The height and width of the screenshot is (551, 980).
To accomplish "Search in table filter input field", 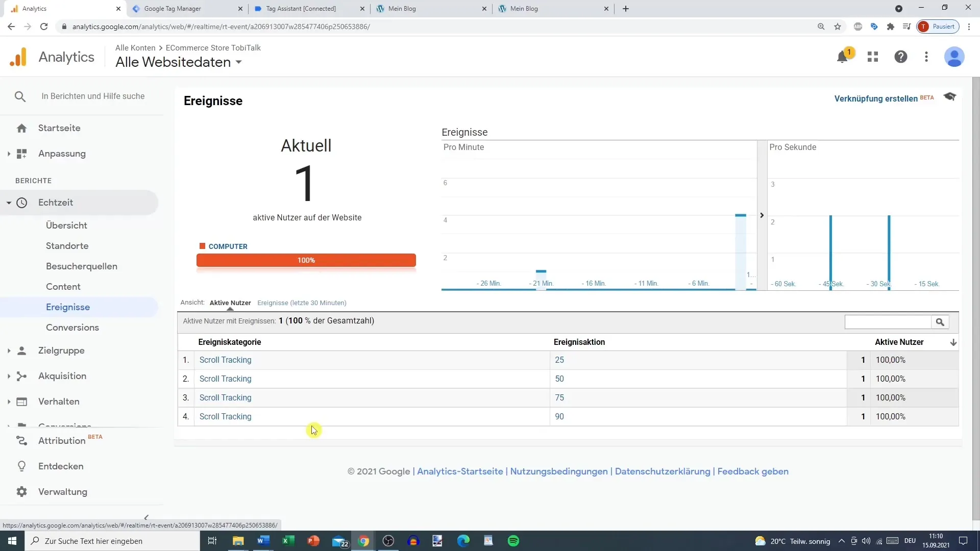I will coord(889,322).
